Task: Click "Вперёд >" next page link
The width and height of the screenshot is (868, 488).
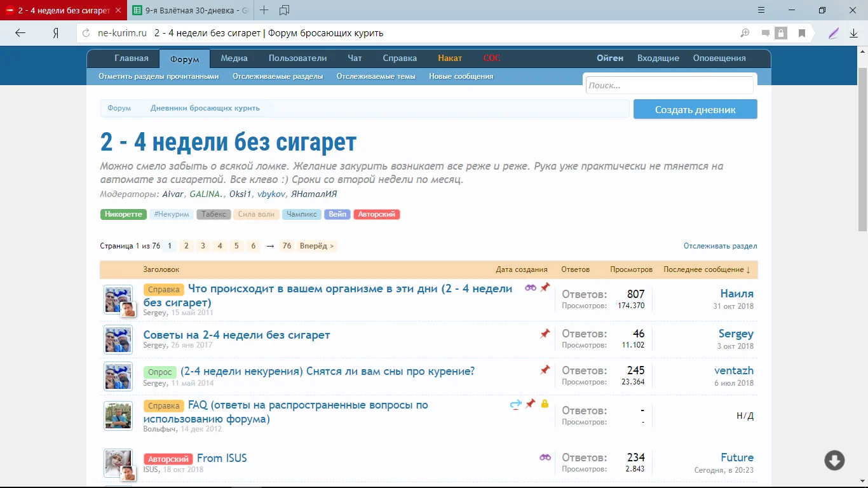Action: [316, 246]
